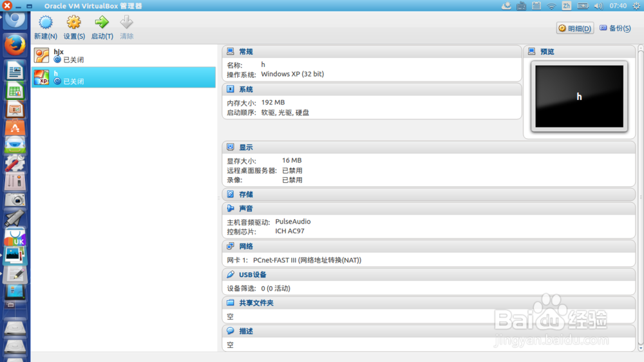The height and width of the screenshot is (362, 644).
Task: Click the boot order 软驱, 光驱, 硬盘 text
Action: [285, 113]
